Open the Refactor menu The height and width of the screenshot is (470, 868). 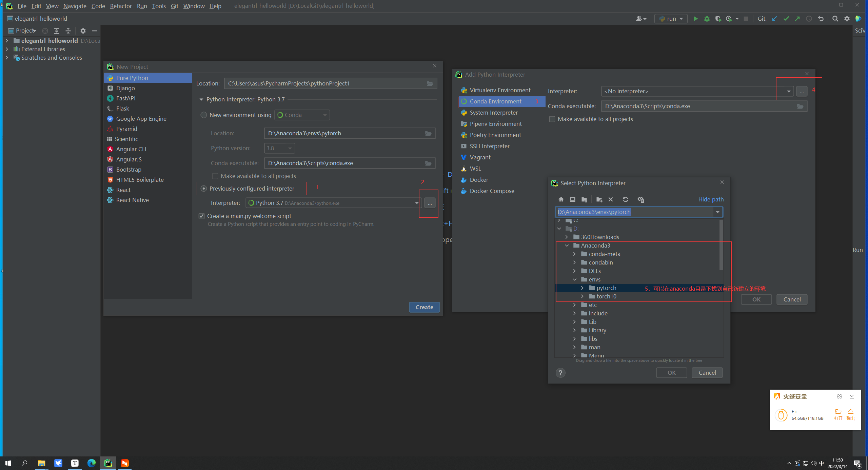[x=121, y=6]
